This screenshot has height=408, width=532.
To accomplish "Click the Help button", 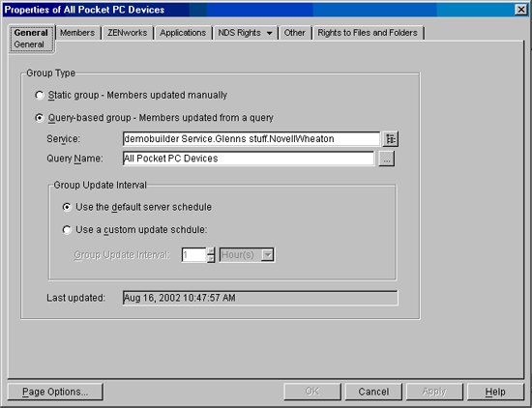I will point(495,393).
